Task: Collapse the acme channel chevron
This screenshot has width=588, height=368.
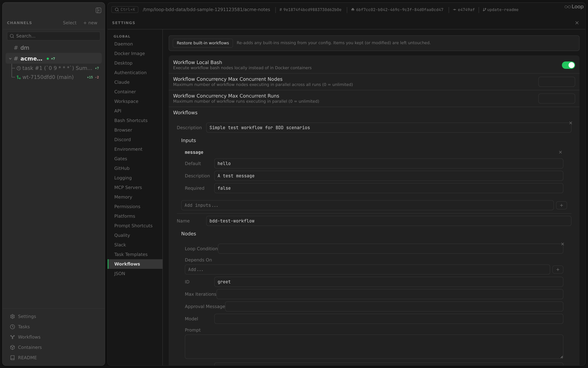Action: click(x=10, y=59)
